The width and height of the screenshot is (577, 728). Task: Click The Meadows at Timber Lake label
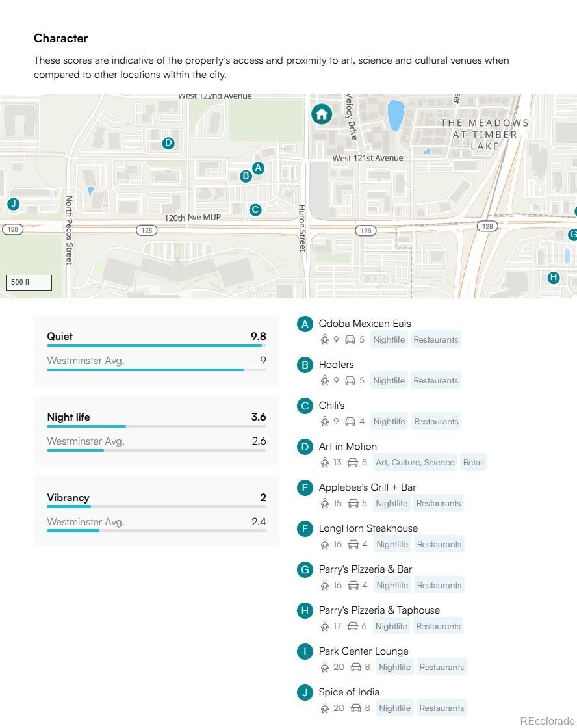[485, 134]
